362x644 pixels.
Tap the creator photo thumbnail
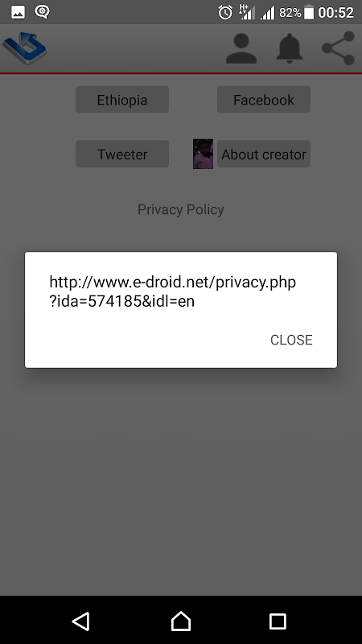[204, 154]
